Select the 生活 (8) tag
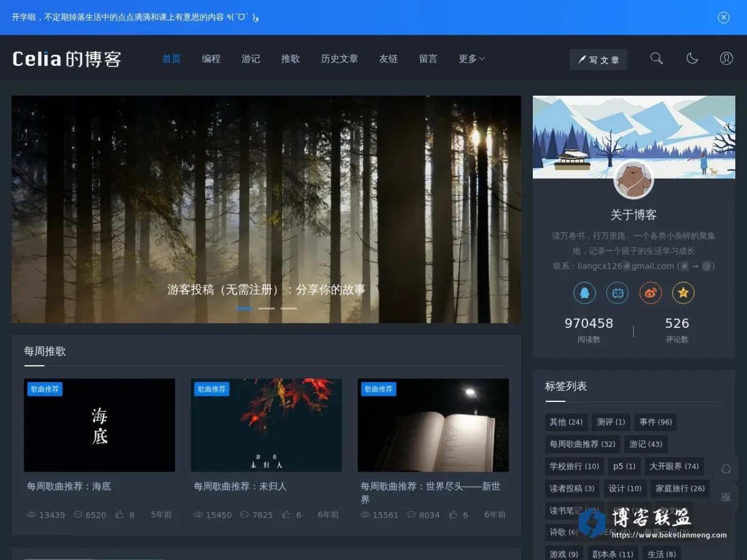This screenshot has width=747, height=560. 662,554
